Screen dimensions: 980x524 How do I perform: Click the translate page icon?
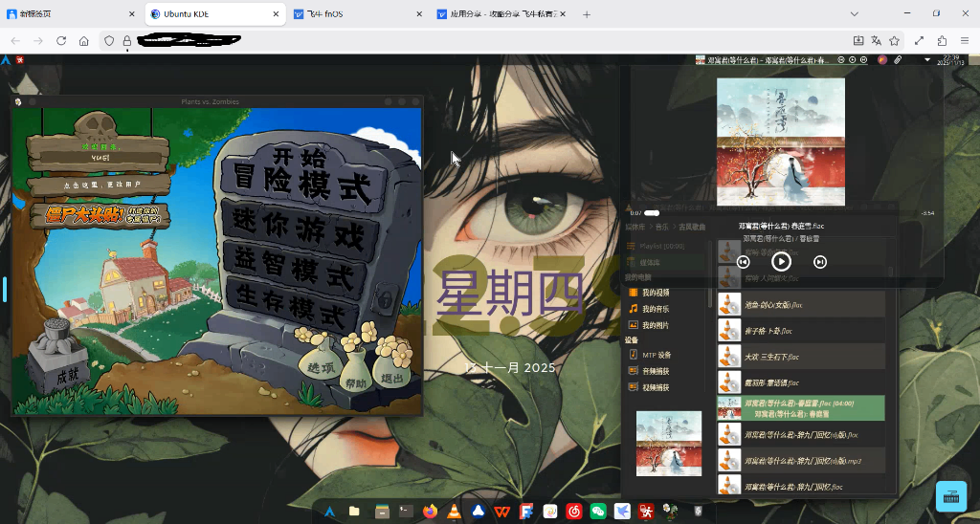pyautogui.click(x=877, y=40)
